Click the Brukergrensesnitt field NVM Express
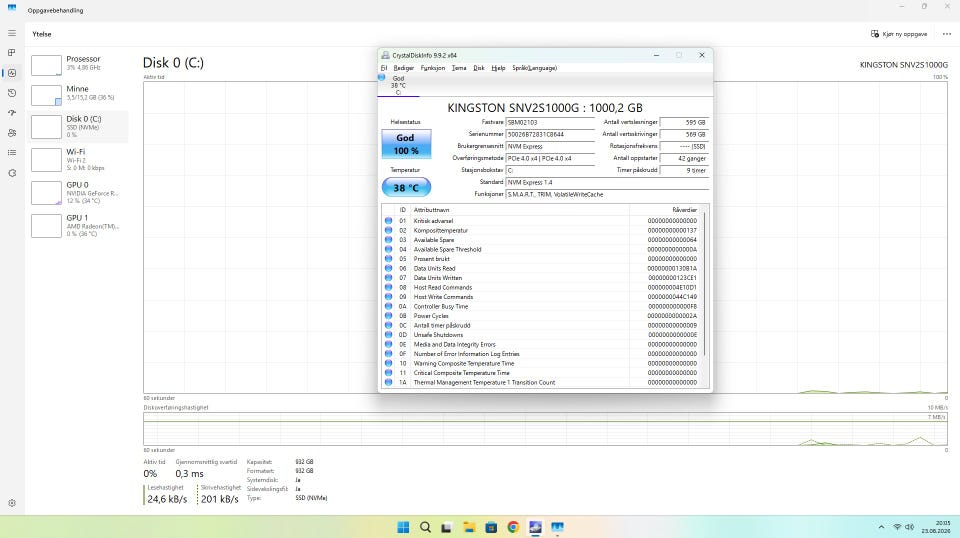960x538 pixels. 550,146
